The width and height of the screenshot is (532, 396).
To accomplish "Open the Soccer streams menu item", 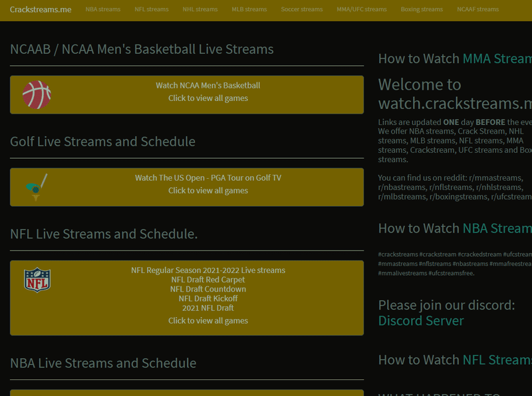I will pyautogui.click(x=301, y=9).
